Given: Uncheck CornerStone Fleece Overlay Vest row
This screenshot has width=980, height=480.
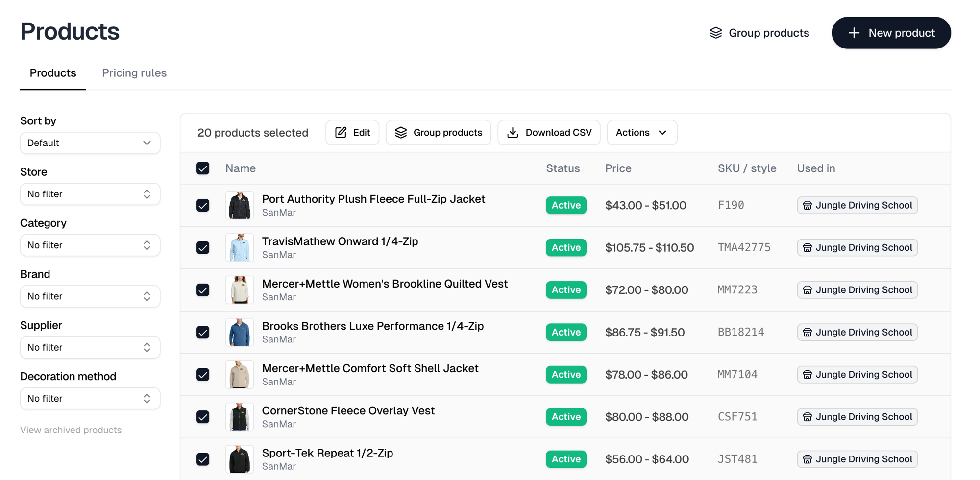Looking at the screenshot, I should coord(203,417).
